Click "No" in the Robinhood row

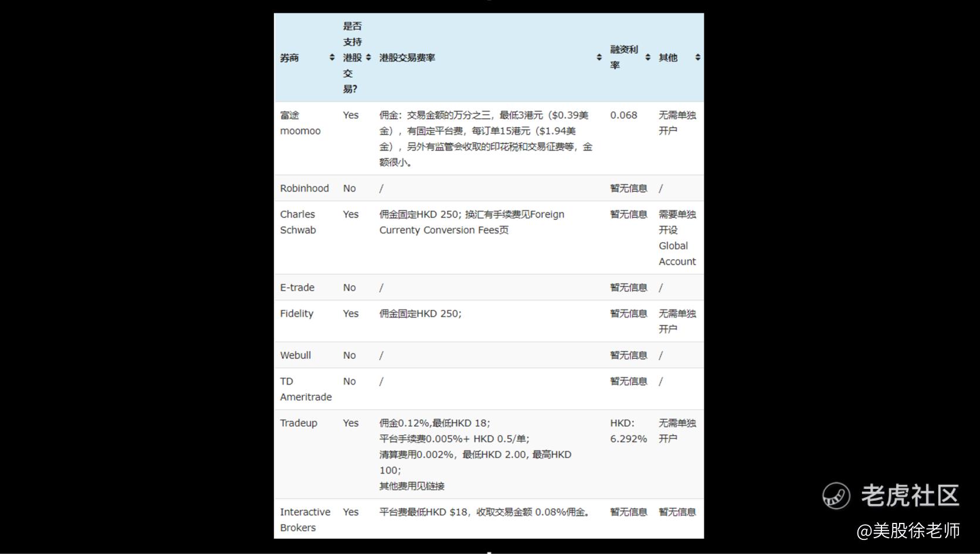[x=350, y=188]
